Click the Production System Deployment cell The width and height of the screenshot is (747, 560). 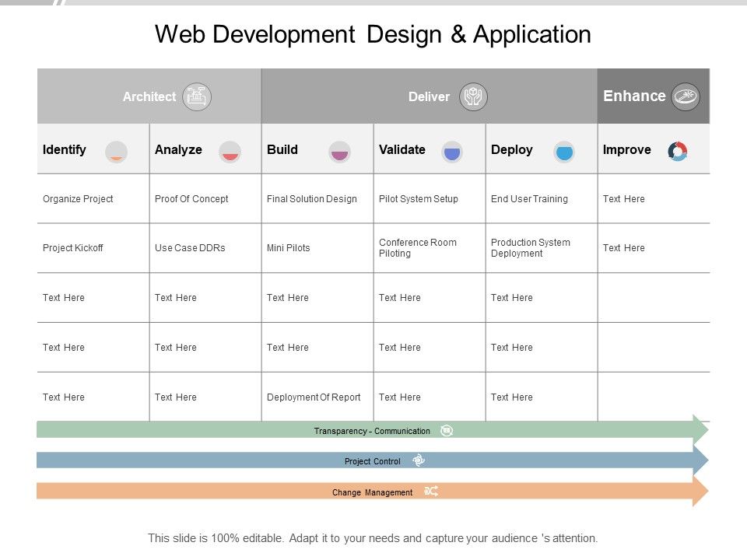[x=542, y=248]
